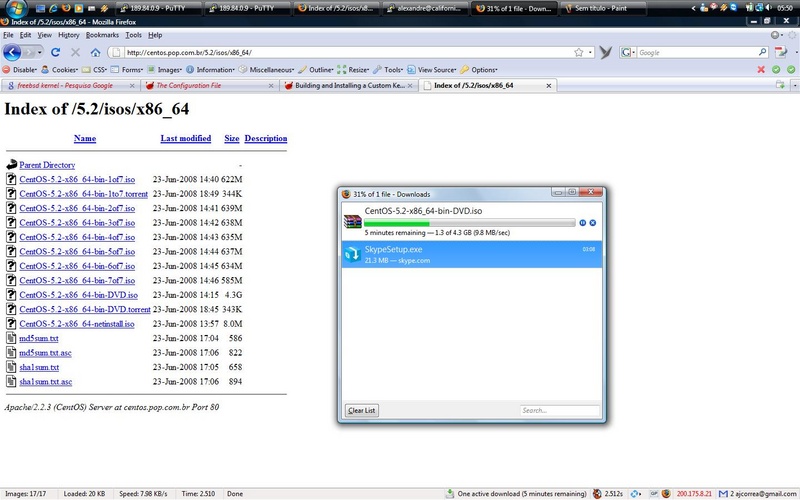Open the Information dropdown menu

[x=210, y=70]
